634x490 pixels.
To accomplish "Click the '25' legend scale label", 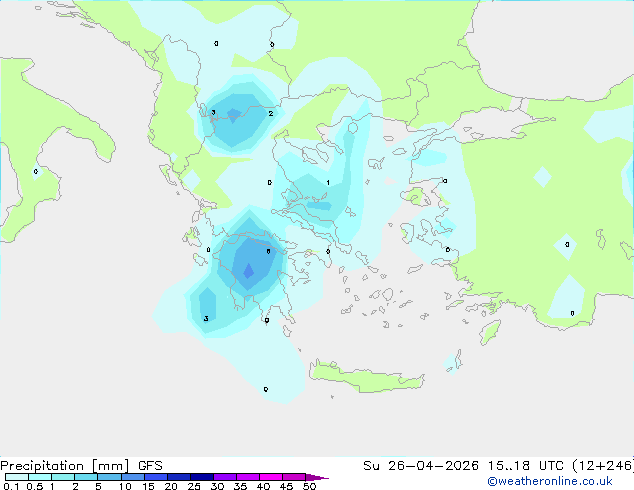I will point(194,486).
